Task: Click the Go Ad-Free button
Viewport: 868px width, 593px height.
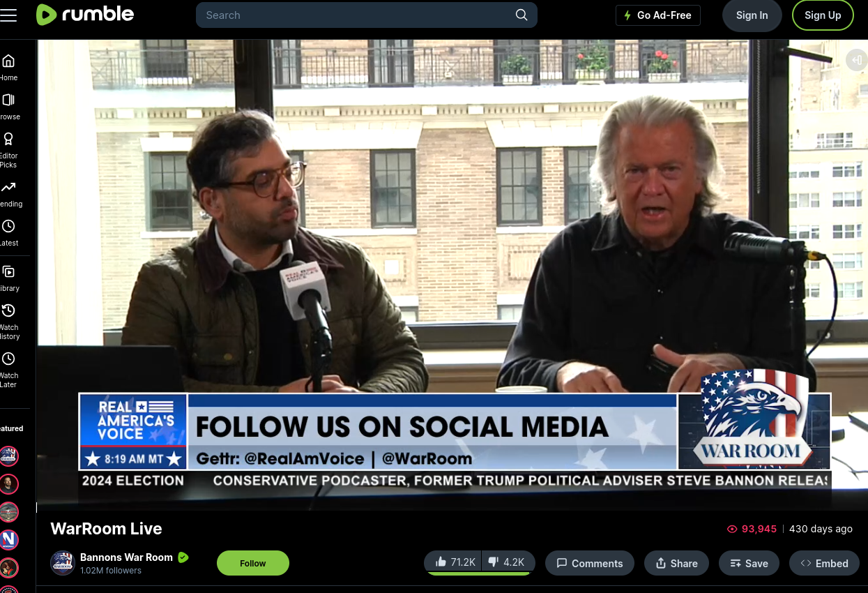Action: [658, 15]
